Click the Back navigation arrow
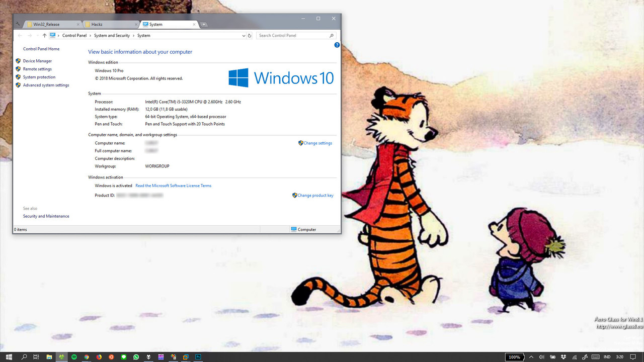644x362 pixels. click(x=20, y=36)
